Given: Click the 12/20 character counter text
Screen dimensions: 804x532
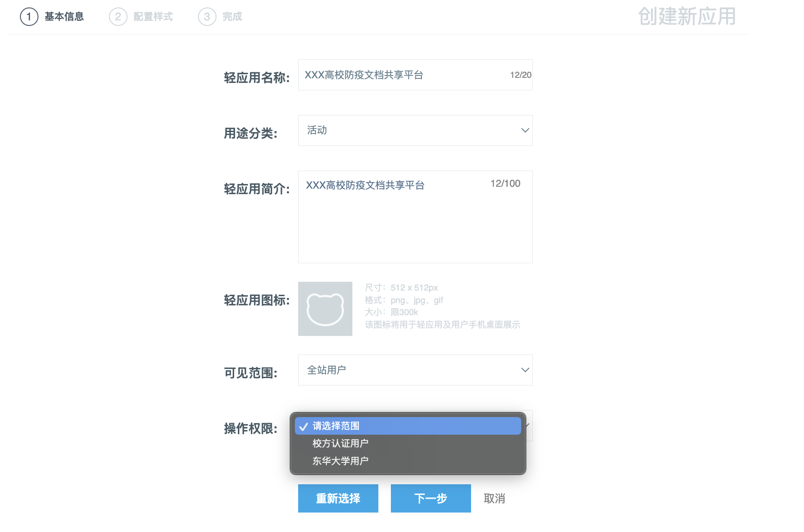Looking at the screenshot, I should coord(521,75).
